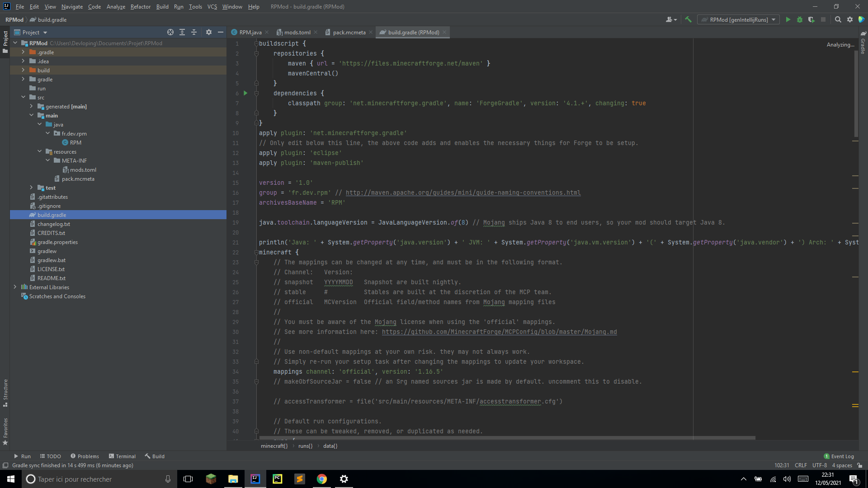Open Project panel gear options
868x488 pixels.
[x=208, y=32]
